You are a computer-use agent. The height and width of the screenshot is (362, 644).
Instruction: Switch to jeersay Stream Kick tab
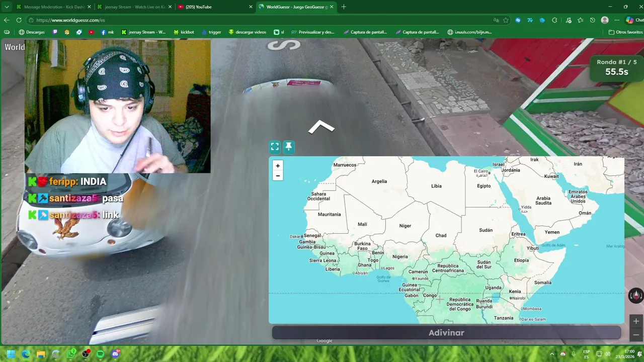pyautogui.click(x=135, y=7)
